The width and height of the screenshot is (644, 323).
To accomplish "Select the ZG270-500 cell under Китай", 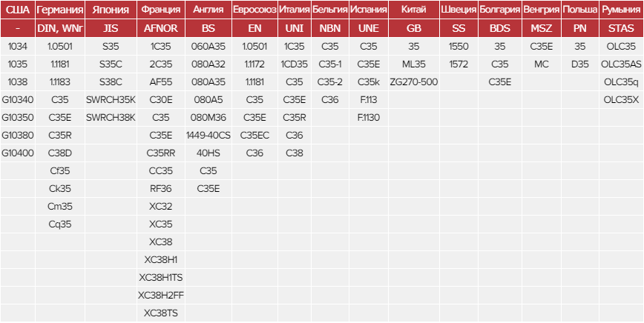I will coord(413,81).
